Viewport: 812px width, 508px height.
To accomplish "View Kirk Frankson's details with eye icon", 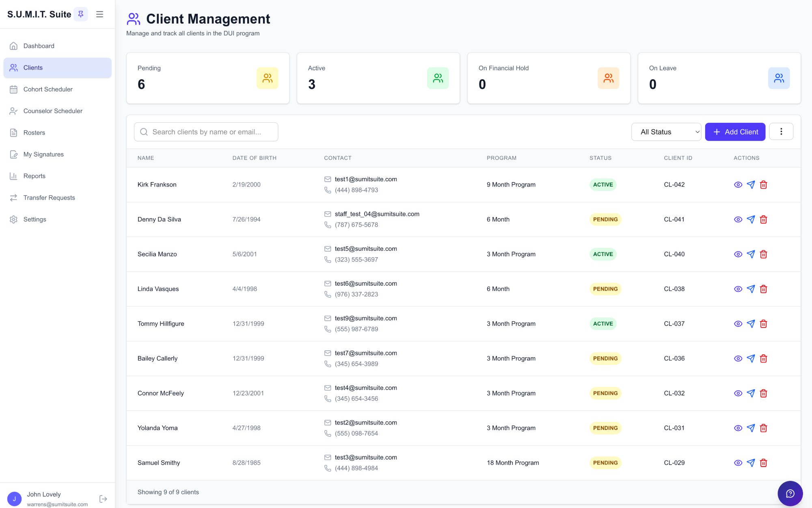I will (738, 185).
